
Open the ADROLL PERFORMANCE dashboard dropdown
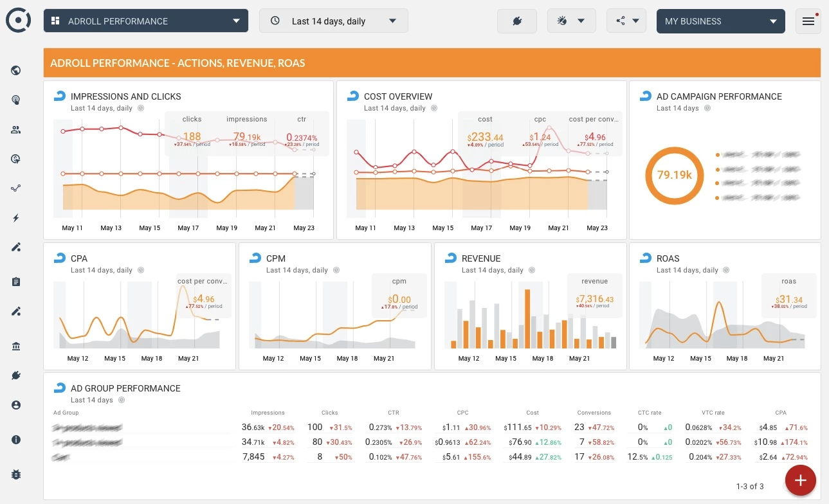click(x=146, y=21)
